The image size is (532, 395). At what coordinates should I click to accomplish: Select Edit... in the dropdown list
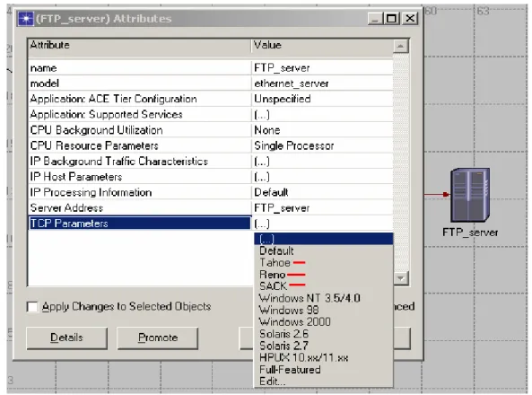click(x=323, y=382)
